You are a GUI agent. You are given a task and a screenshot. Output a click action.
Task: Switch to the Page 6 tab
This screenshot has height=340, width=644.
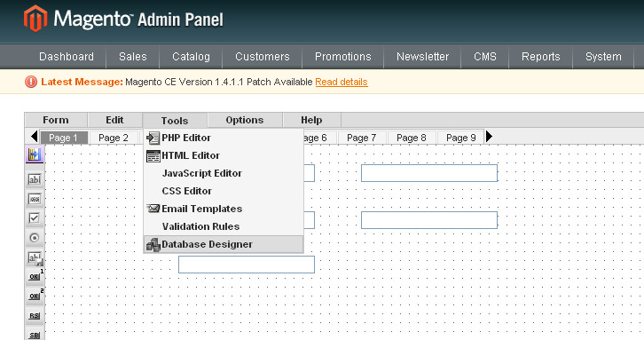[x=319, y=138]
